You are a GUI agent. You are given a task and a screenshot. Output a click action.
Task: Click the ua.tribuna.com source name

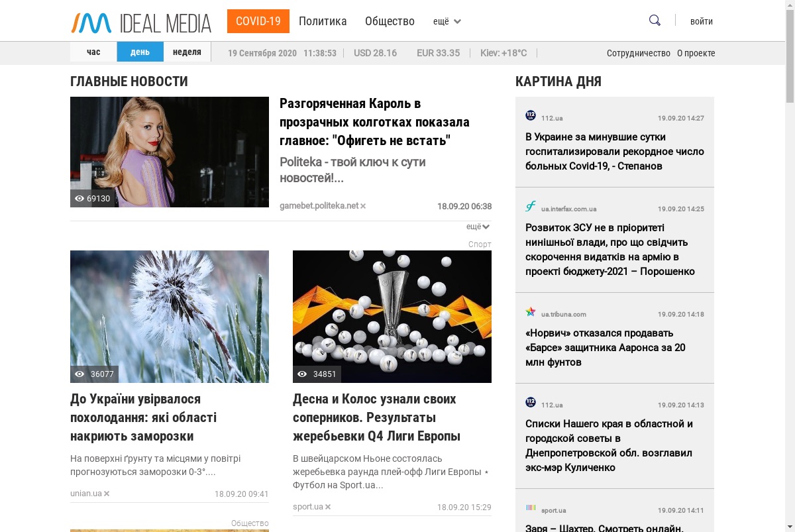[x=564, y=315]
